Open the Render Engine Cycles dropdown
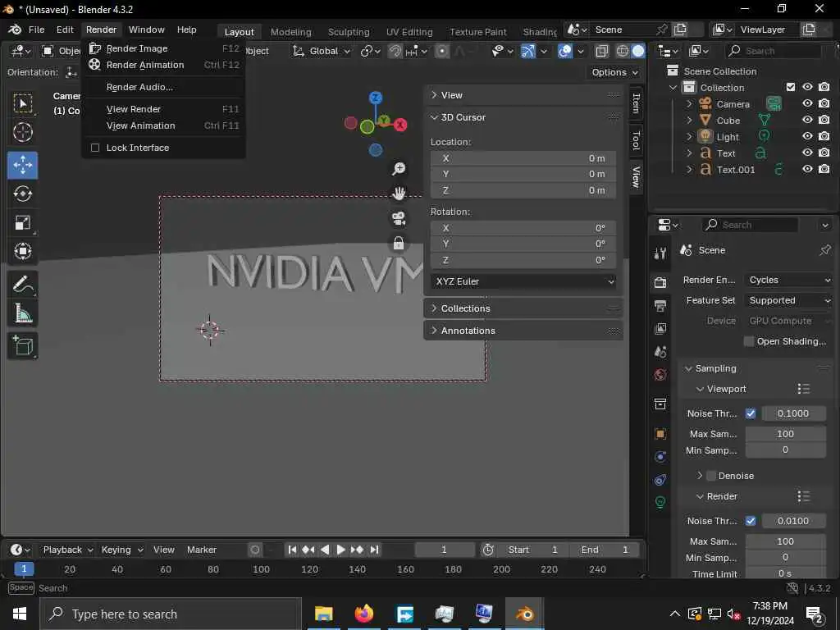This screenshot has height=630, width=840. (788, 280)
